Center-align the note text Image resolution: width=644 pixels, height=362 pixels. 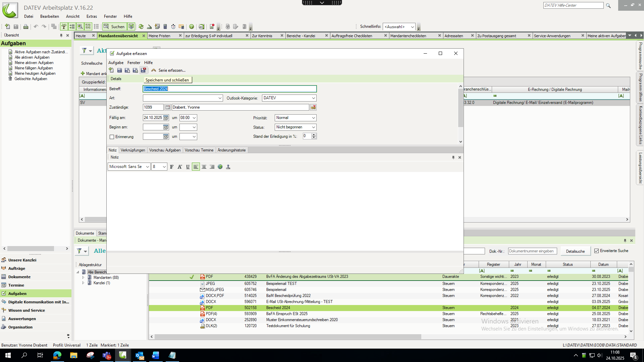pyautogui.click(x=204, y=167)
